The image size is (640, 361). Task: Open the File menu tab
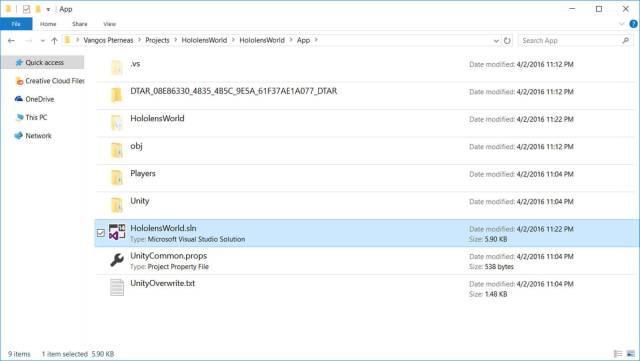click(x=16, y=24)
